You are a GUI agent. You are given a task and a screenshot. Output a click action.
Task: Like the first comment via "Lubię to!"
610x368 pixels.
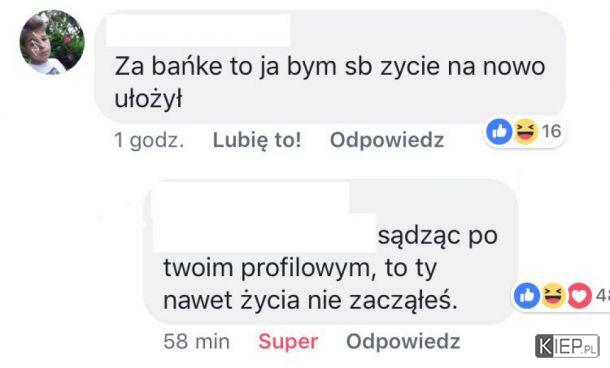(257, 140)
